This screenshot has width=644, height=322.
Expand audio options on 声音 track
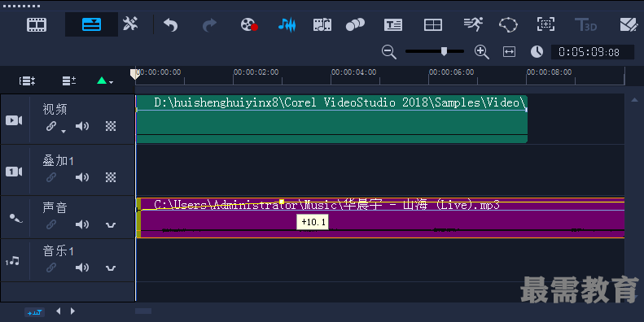coord(111,225)
